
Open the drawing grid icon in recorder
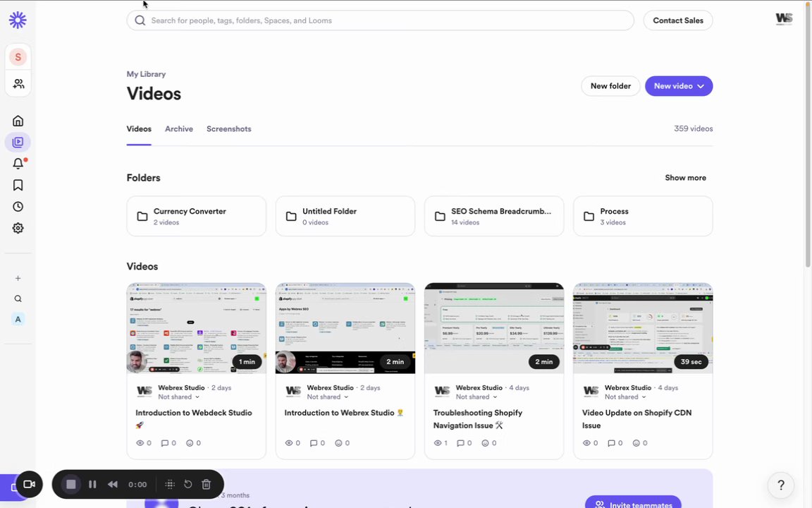tap(170, 484)
